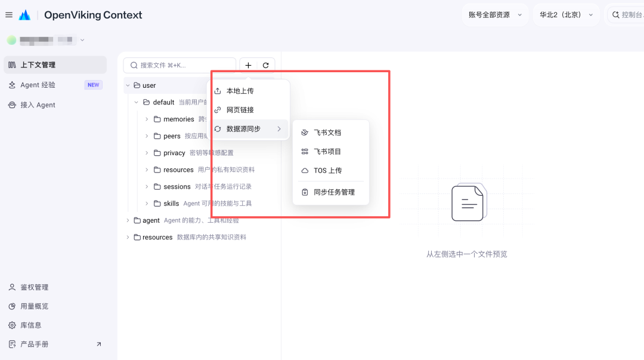Open 鉴权管理 in the sidebar
Screen dimensions: 644x360
(x=55, y=287)
